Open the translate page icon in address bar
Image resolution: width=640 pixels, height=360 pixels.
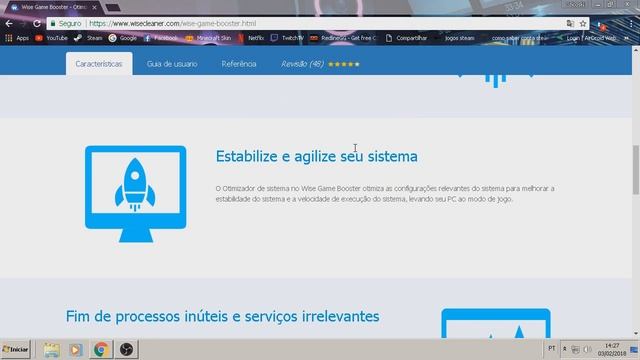coord(570,24)
